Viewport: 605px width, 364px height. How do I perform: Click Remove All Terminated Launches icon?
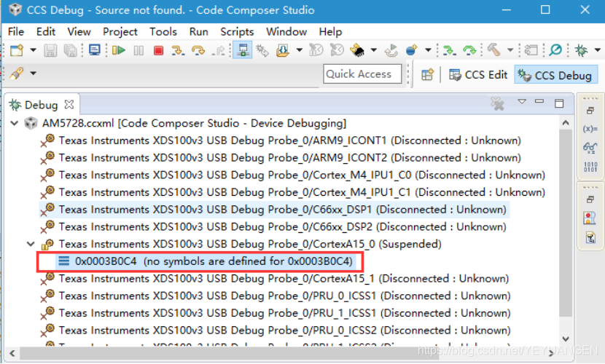(x=498, y=104)
